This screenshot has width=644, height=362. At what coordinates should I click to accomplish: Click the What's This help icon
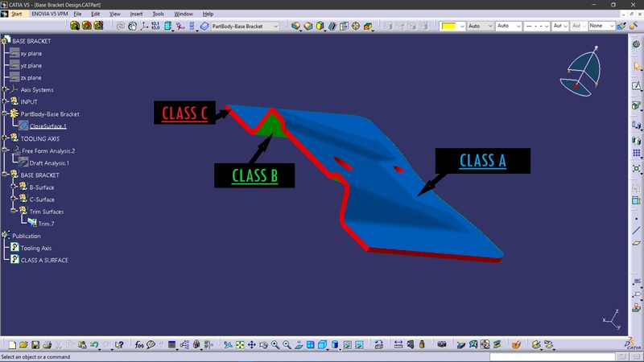tap(119, 345)
